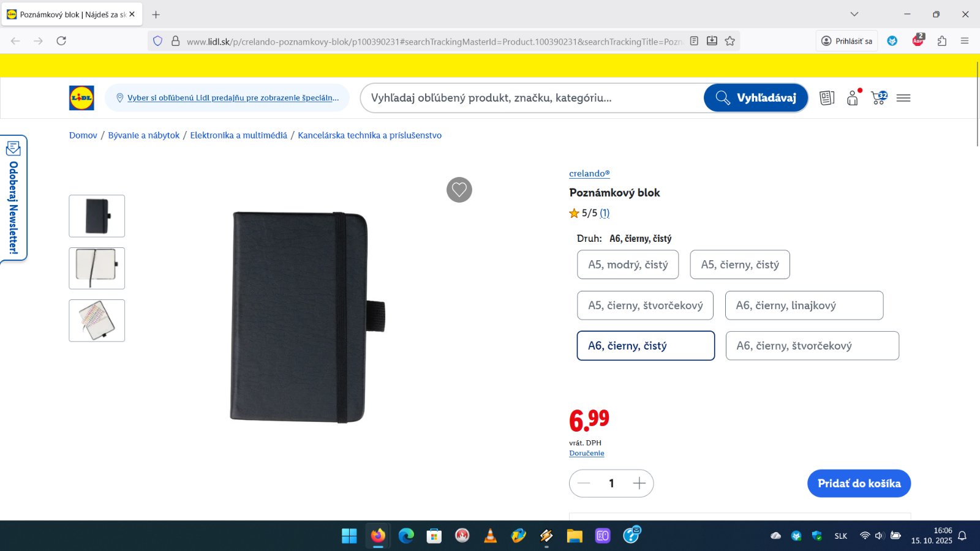This screenshot has width=980, height=551.
Task: Select variant A5, modrý, čistý
Action: click(x=628, y=264)
